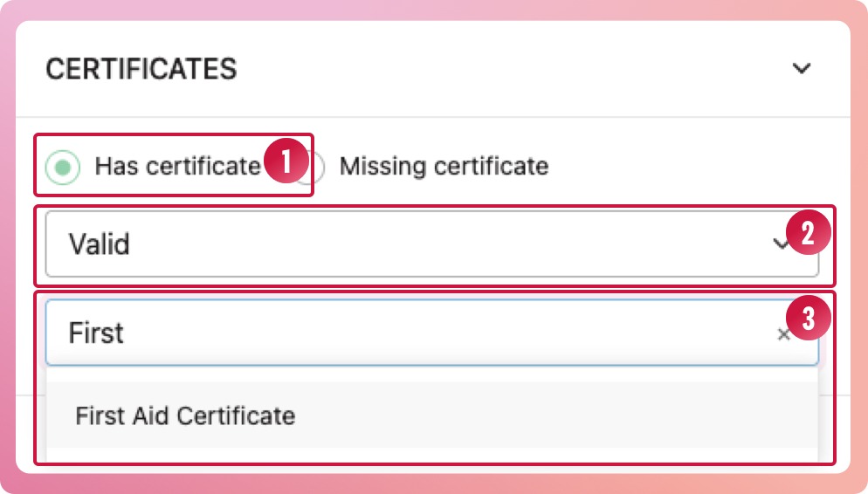Screen dimensions: 868x494
Task: Choose "First Aid Certificate" from the suggestions
Action: point(185,415)
